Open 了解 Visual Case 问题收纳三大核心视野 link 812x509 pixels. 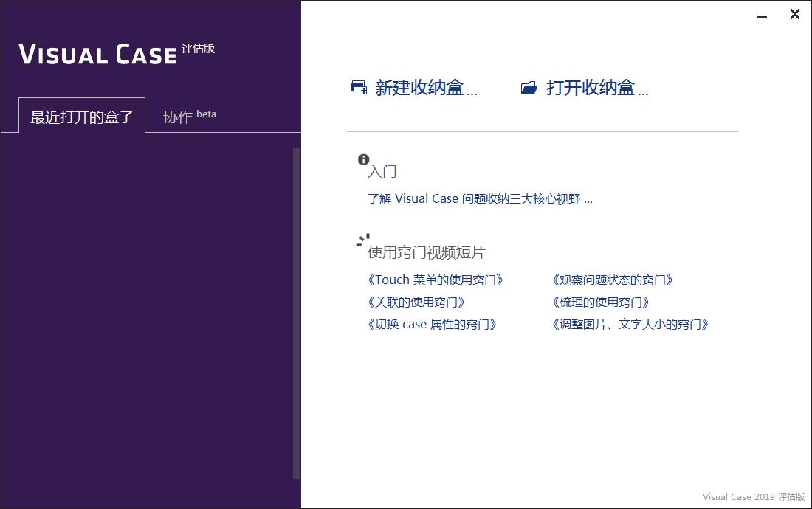click(480, 198)
